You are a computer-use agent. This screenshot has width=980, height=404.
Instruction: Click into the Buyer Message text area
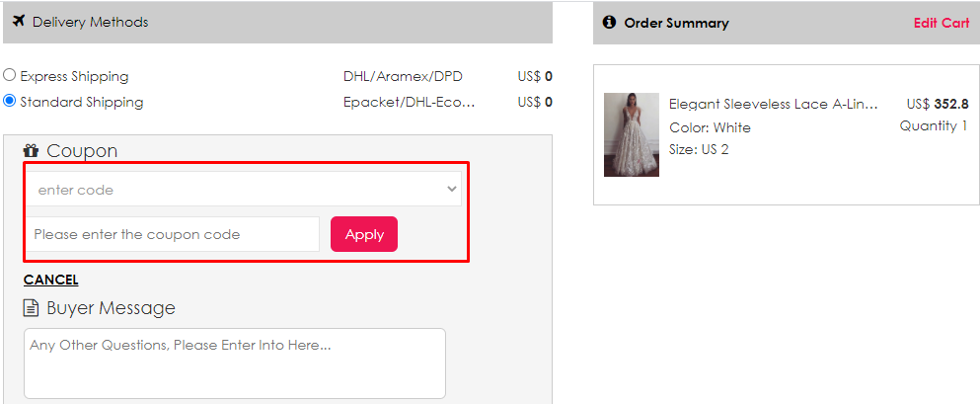pos(234,363)
